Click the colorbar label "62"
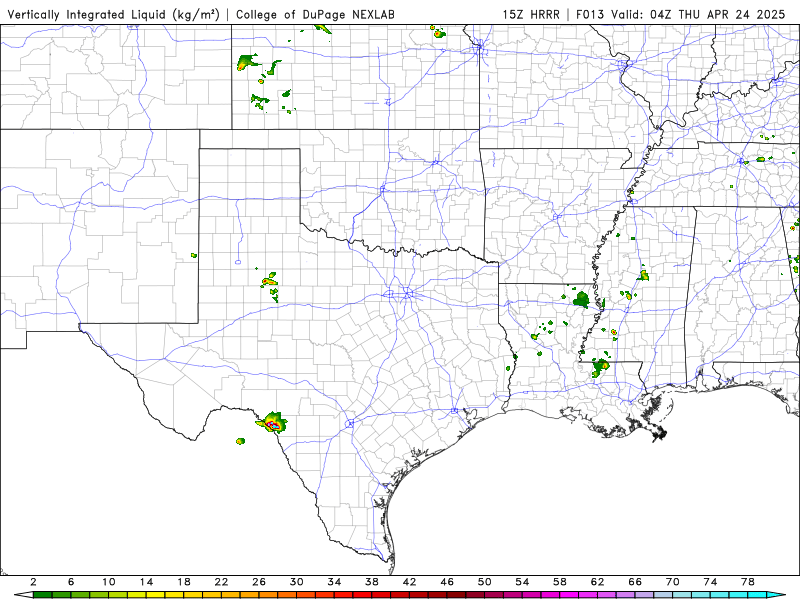 tap(597, 582)
